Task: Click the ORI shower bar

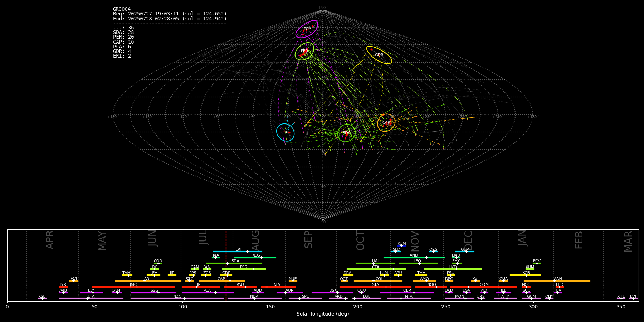Action: pos(378,281)
